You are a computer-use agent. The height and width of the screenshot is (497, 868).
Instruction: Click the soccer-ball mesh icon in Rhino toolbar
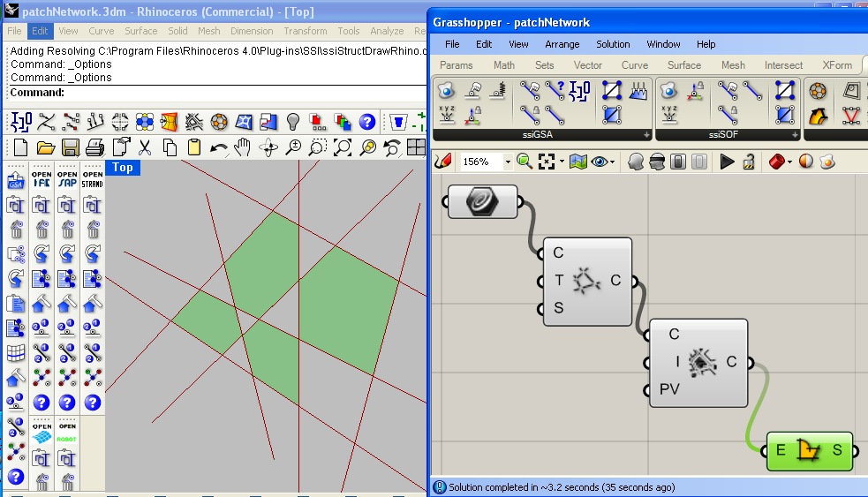(219, 122)
